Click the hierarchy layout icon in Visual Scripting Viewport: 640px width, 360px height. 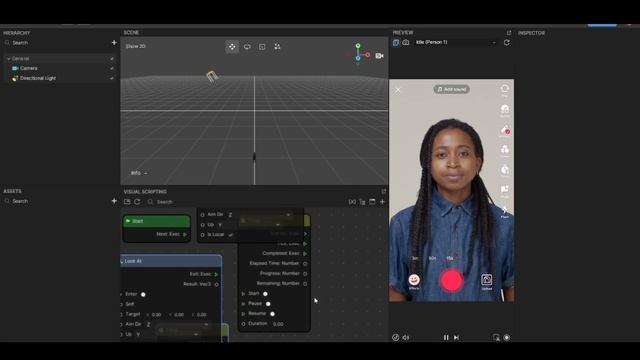[x=362, y=202]
